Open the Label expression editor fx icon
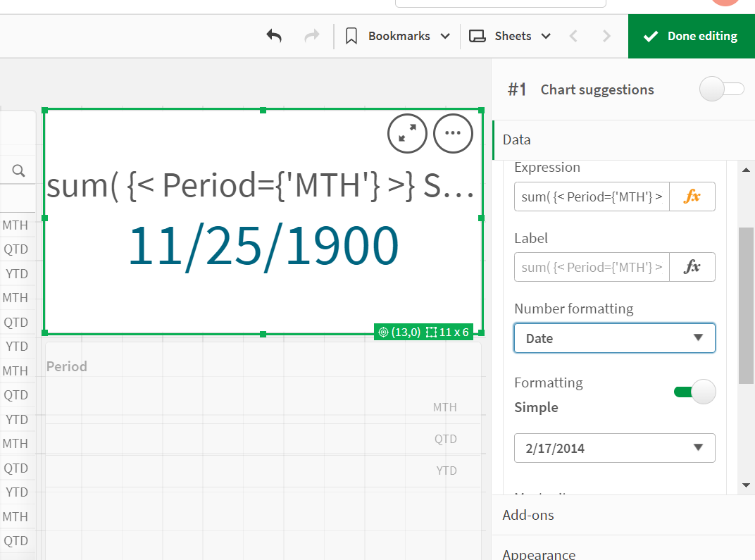Screen dimensions: 755x560 692,267
